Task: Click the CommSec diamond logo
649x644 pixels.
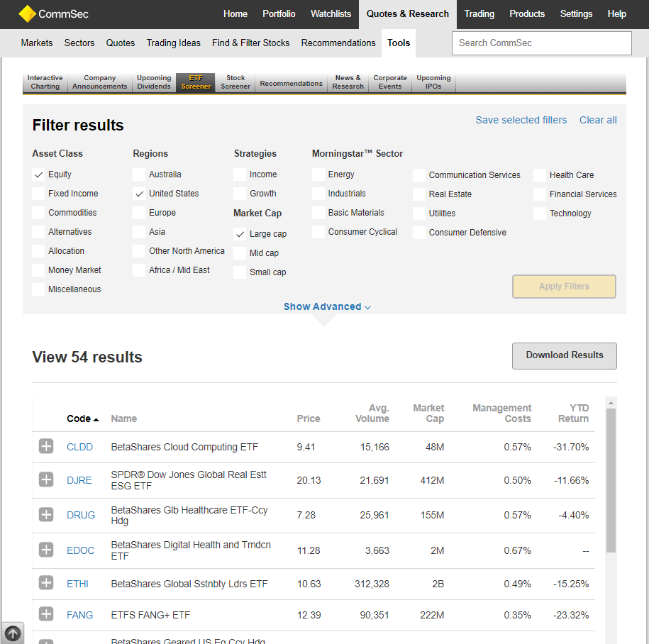Action: tap(27, 13)
